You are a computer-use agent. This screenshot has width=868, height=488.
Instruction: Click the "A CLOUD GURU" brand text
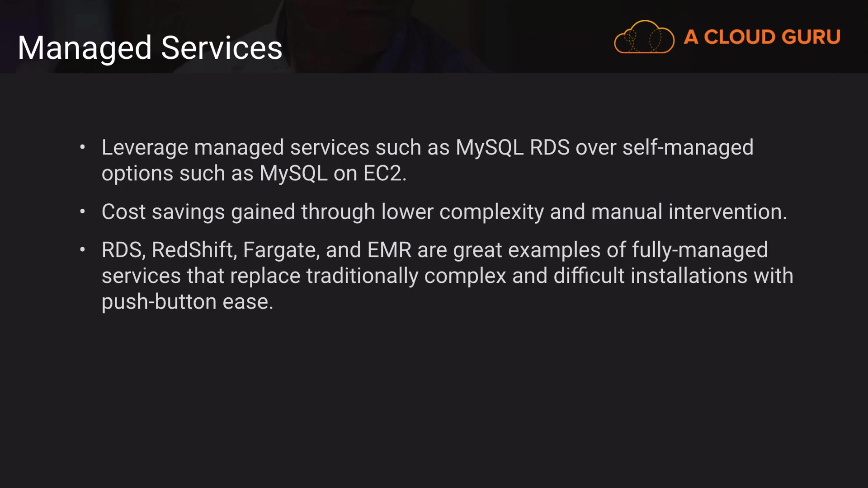[762, 37]
